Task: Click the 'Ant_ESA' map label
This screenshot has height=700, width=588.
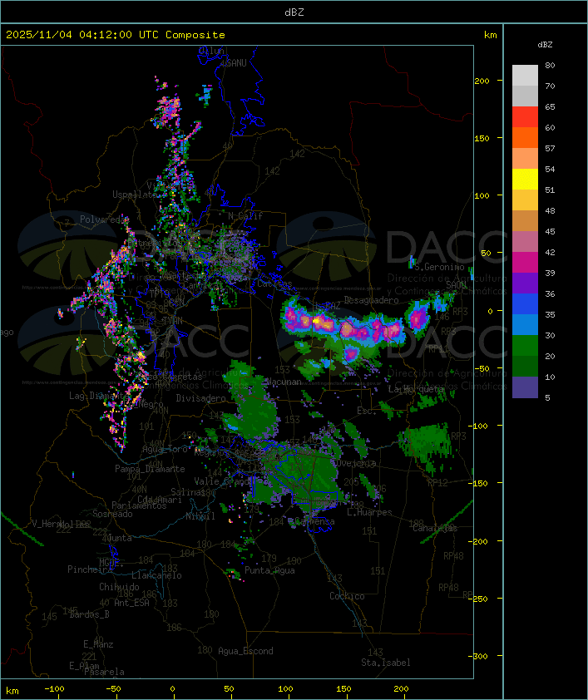Action: point(131,603)
